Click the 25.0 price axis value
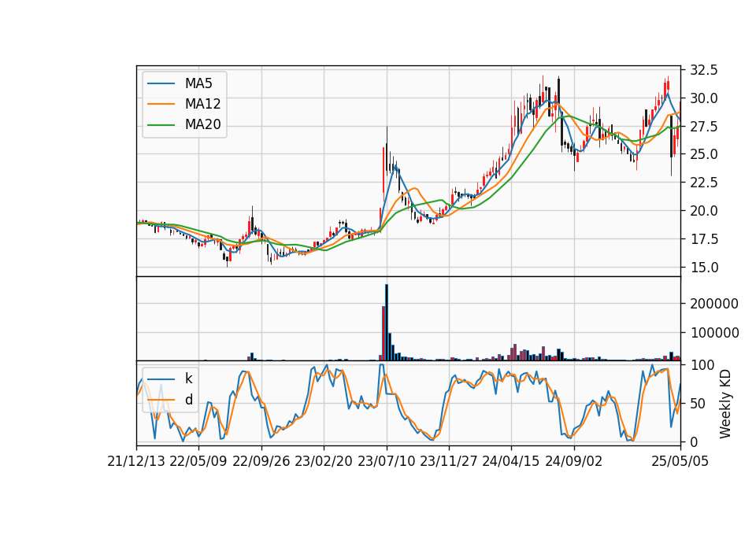 point(704,155)
